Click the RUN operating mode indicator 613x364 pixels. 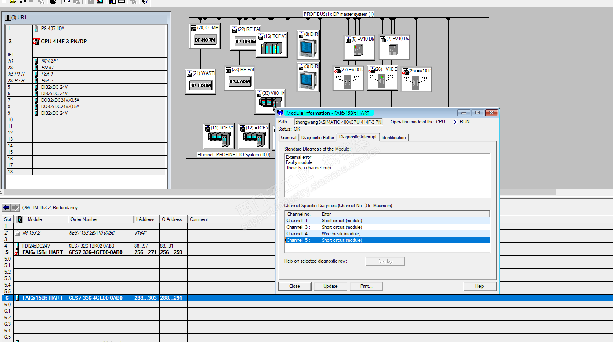pyautogui.click(x=461, y=122)
